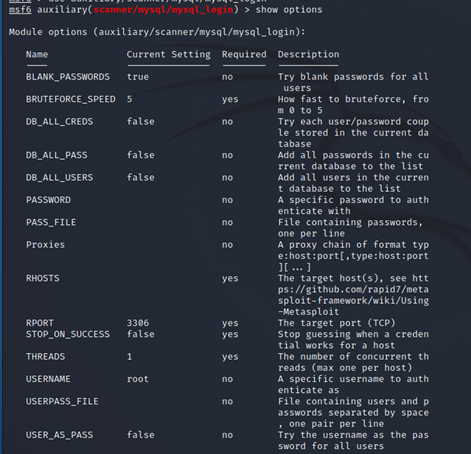Select the DB_ALL_CREDS option name
Screen dimensions: 471x454
coord(59,122)
